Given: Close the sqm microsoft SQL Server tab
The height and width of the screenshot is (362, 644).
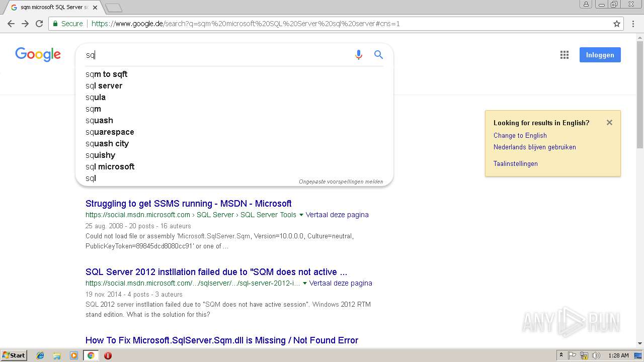Looking at the screenshot, I should [x=95, y=8].
